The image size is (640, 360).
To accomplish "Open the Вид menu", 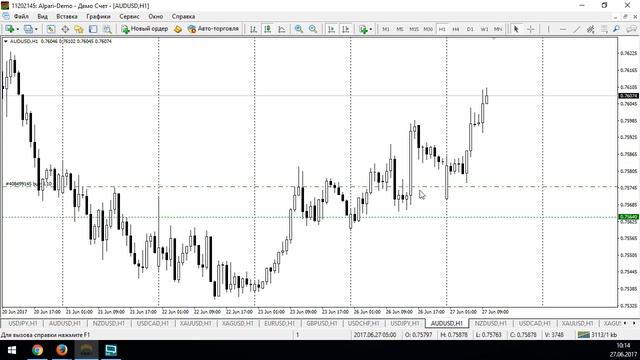I will 42,16.
